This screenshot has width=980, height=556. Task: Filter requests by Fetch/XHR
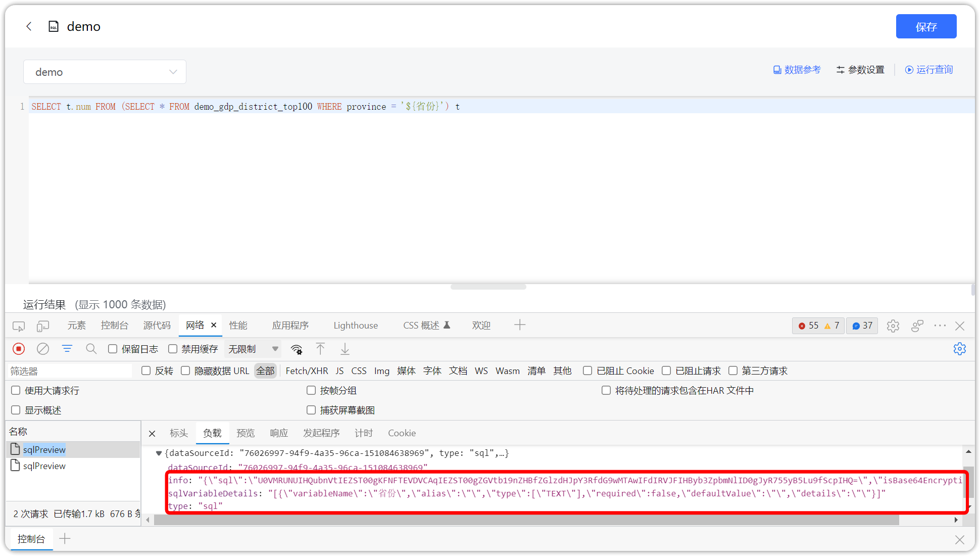[x=307, y=371]
